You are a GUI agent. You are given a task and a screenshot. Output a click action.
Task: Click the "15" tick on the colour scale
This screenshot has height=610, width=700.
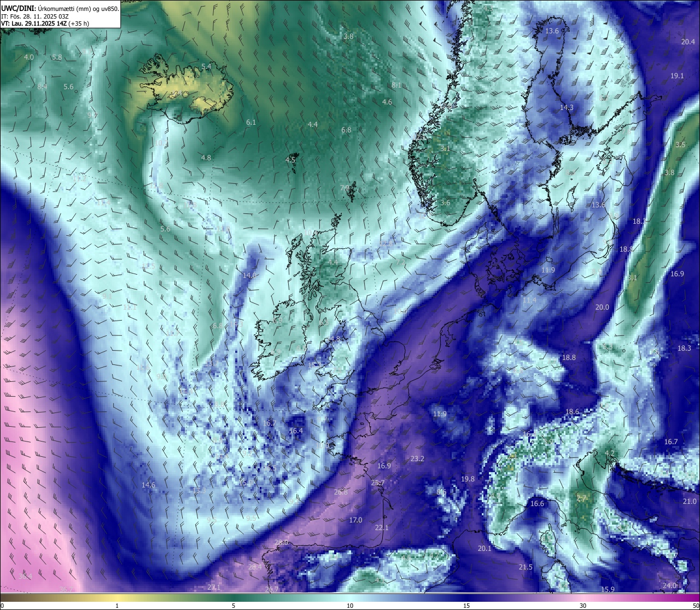point(466,606)
